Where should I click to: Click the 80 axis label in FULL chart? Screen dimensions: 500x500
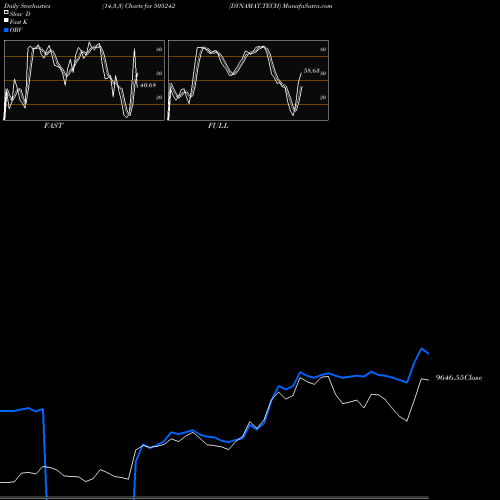coord(323,49)
